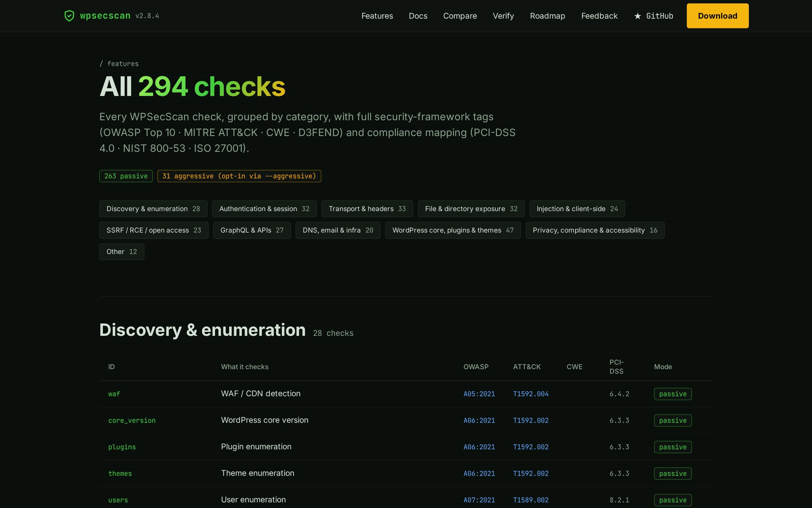Select the Injection & client-side chip
Image resolution: width=812 pixels, height=508 pixels.
[577, 209]
